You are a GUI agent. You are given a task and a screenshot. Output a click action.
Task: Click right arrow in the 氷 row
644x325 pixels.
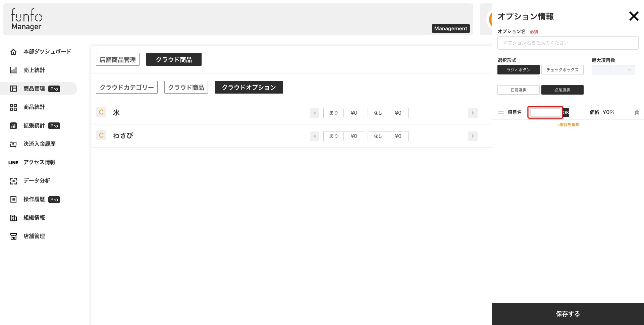point(473,113)
